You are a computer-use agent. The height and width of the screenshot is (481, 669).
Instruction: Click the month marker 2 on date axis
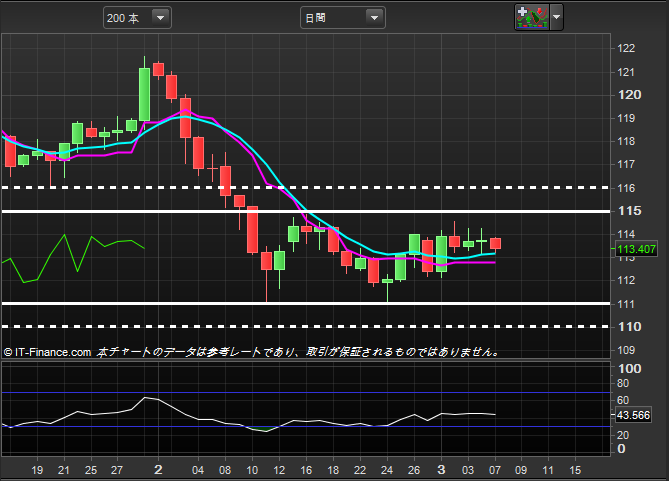click(x=158, y=469)
